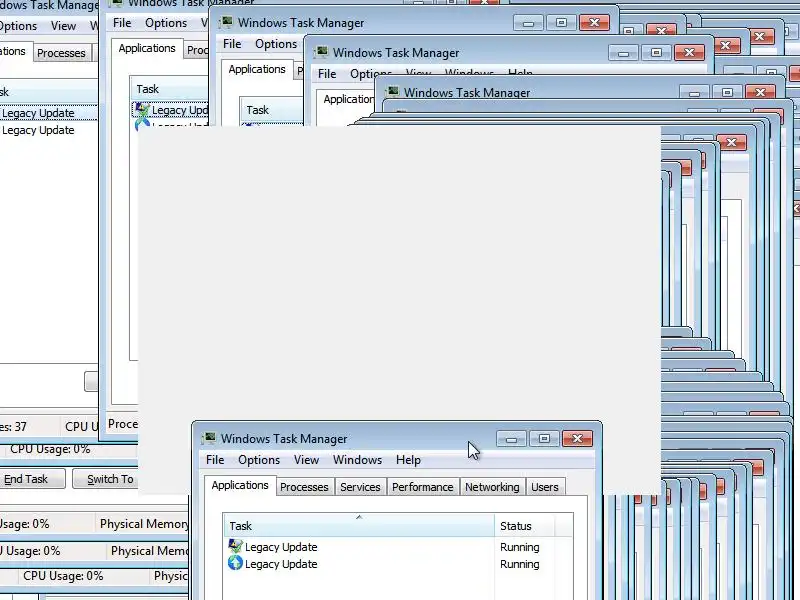The image size is (800, 600).
Task: Minimize the front Task Manager window with six tabs
Action: (511, 439)
